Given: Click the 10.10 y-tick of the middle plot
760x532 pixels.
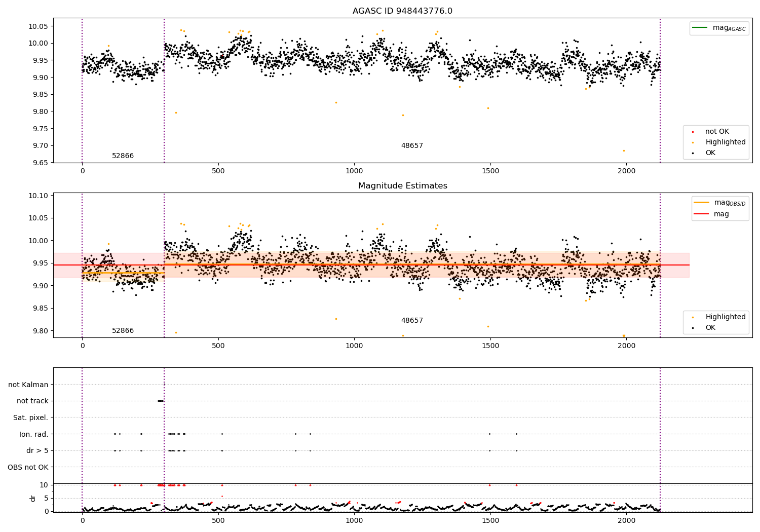Looking at the screenshot, I should 39,196.
